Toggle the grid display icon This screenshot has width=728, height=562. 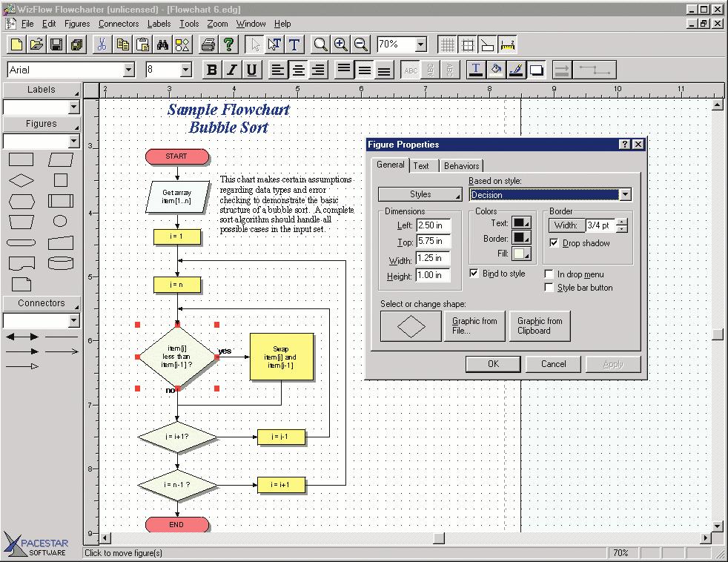point(447,44)
